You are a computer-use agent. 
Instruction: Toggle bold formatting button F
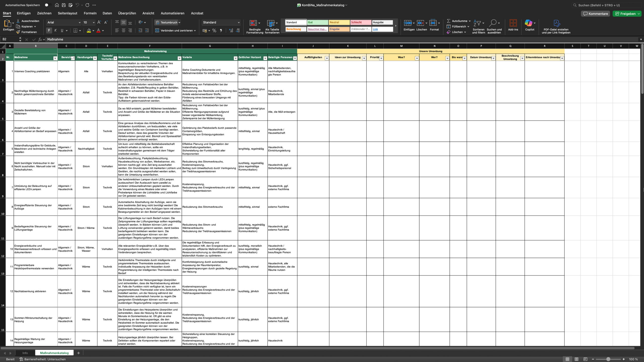tap(49, 30)
